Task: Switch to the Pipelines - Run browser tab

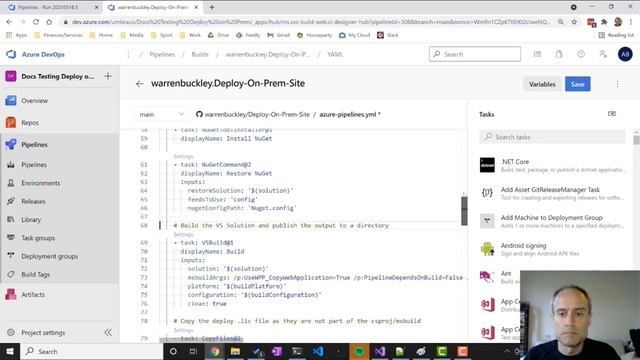Action: pyautogui.click(x=53, y=7)
